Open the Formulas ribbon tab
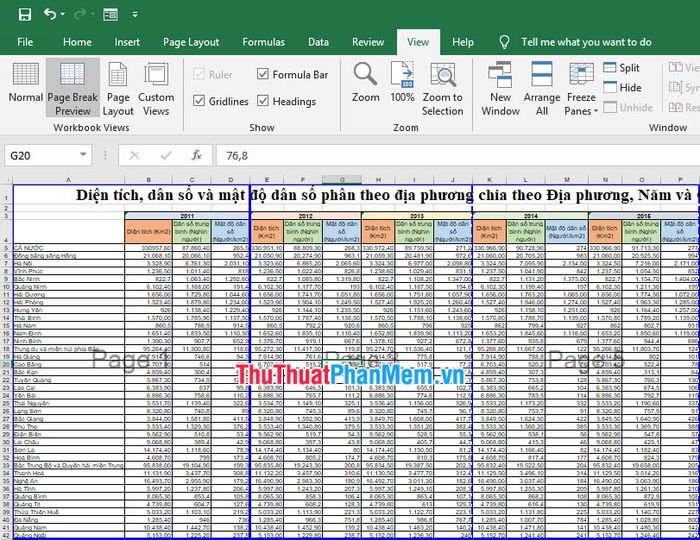This screenshot has height=540, width=700. (x=263, y=42)
